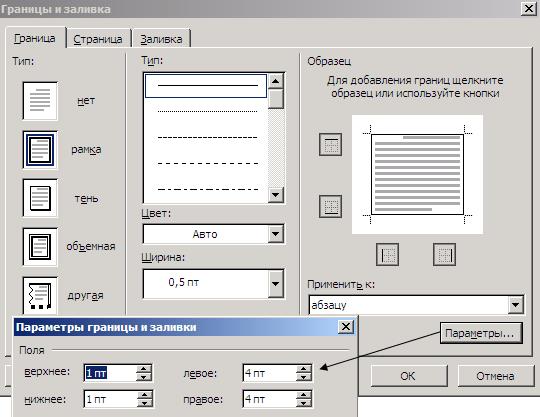
Task: Select the 'объемная' 3-D border icon
Action: pos(40,247)
